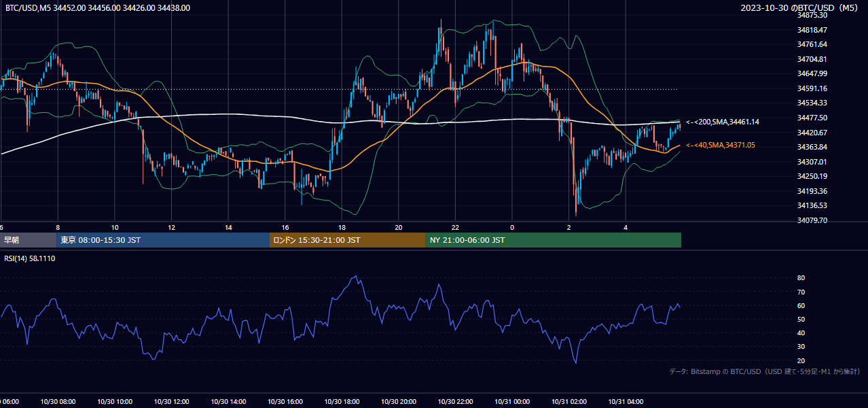Click the 10/30 08:00 date label
868x408 pixels.
coord(58,402)
